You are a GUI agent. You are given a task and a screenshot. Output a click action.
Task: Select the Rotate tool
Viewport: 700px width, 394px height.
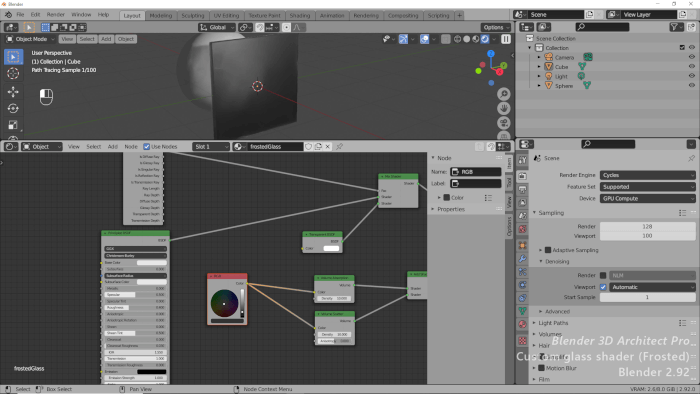coord(13,108)
